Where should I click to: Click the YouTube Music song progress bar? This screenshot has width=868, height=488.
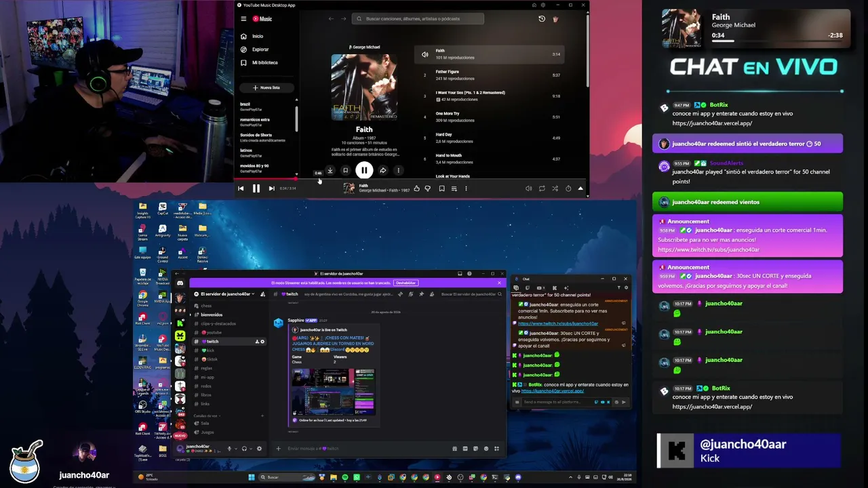[x=412, y=180]
